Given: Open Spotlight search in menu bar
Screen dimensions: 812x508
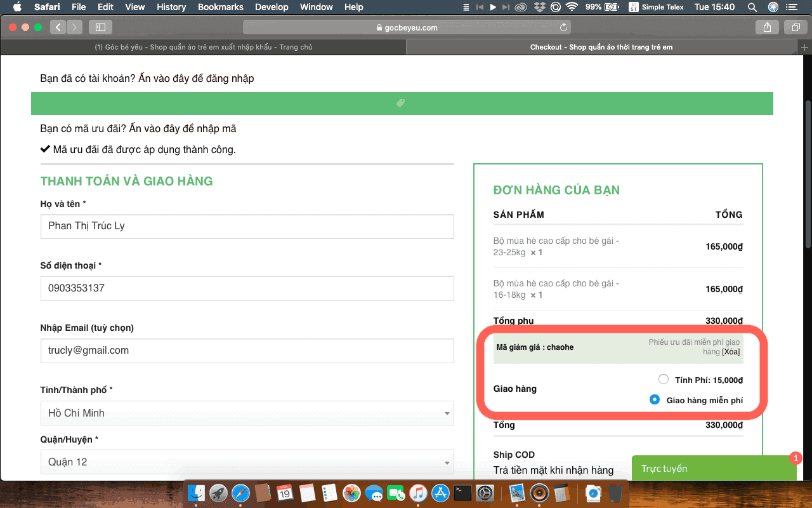Looking at the screenshot, I should 752,7.
